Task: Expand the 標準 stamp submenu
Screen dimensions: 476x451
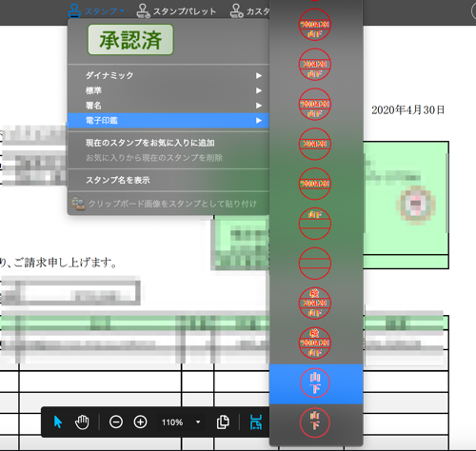Action: click(169, 90)
